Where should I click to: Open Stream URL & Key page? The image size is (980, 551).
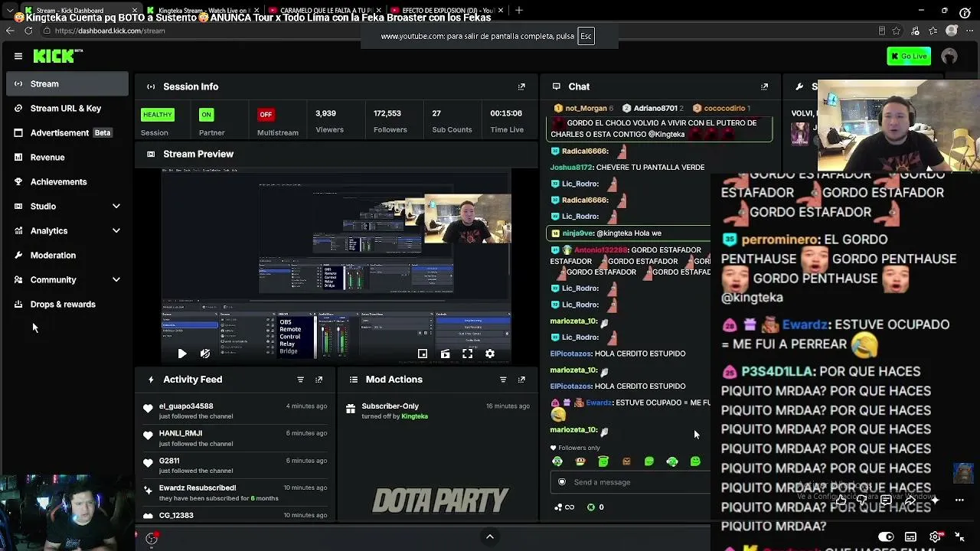67,109
